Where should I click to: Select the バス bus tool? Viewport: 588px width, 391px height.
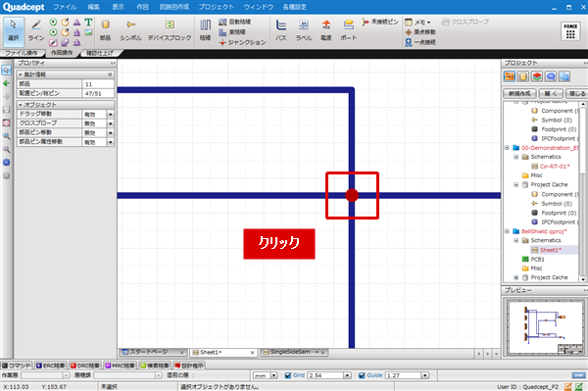[281, 30]
